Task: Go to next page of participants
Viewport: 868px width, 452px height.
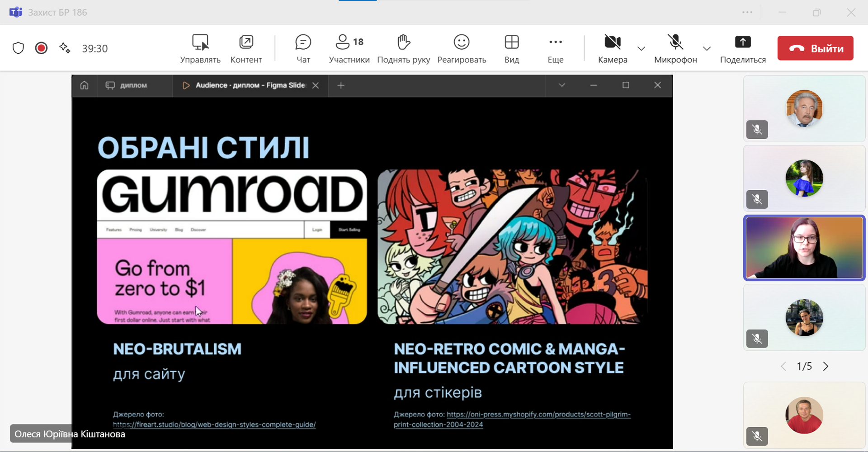Action: click(826, 366)
